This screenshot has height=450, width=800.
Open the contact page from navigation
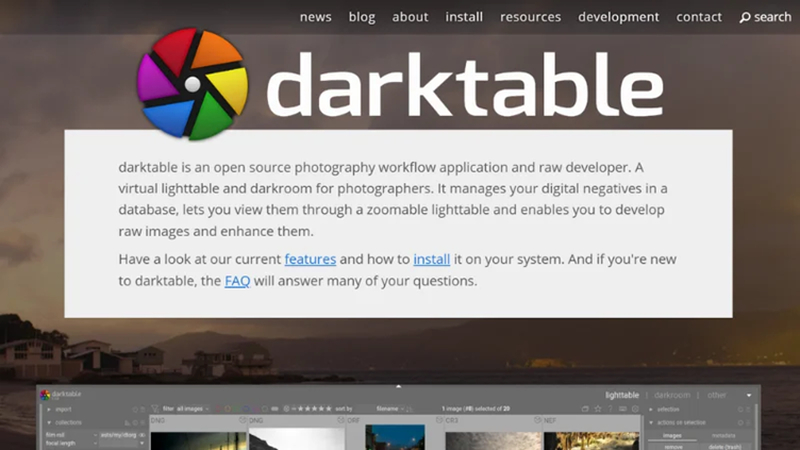pyautogui.click(x=699, y=17)
